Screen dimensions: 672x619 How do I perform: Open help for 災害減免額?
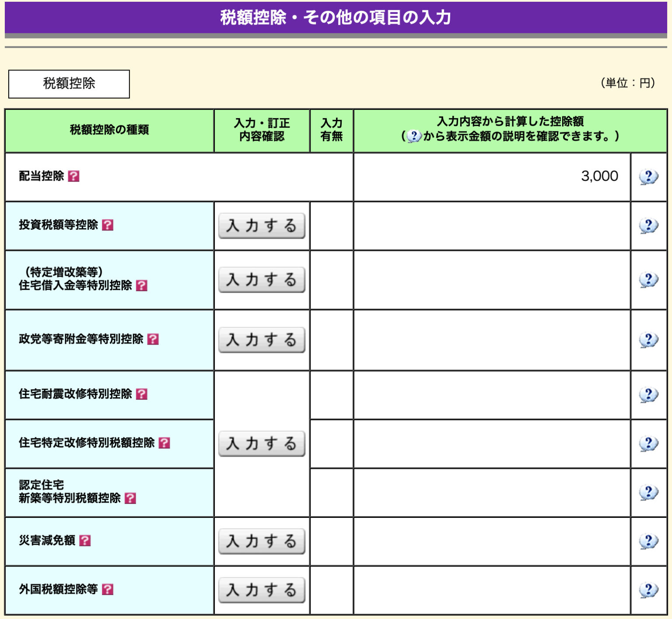(x=86, y=541)
